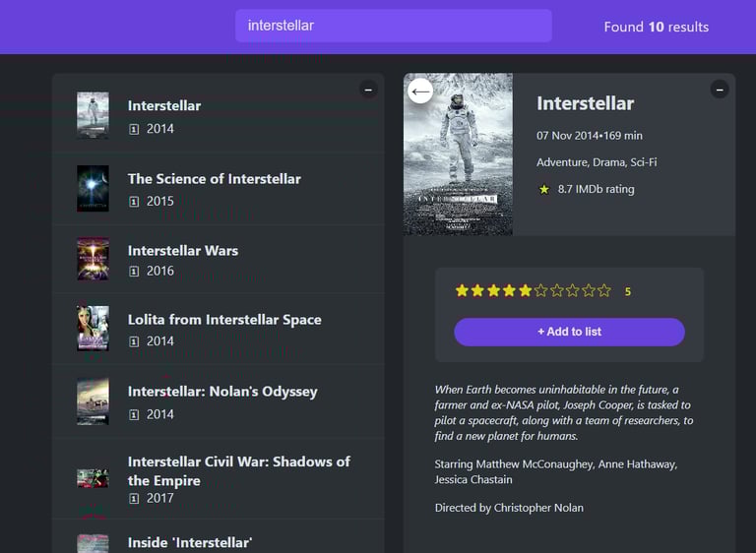Set rating to eight stars
This screenshot has width=756, height=553.
pyautogui.click(x=573, y=290)
